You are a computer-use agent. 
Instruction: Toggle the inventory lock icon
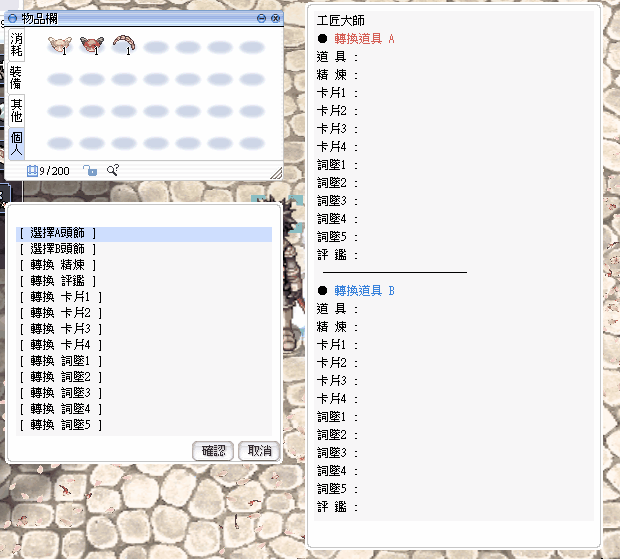click(x=90, y=171)
